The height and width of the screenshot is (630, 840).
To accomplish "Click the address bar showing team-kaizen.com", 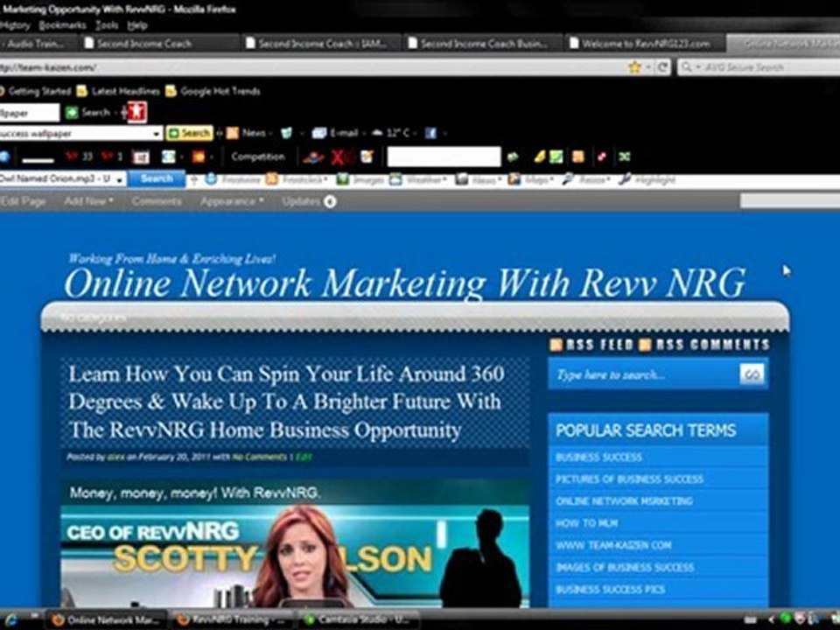I will [x=312, y=67].
